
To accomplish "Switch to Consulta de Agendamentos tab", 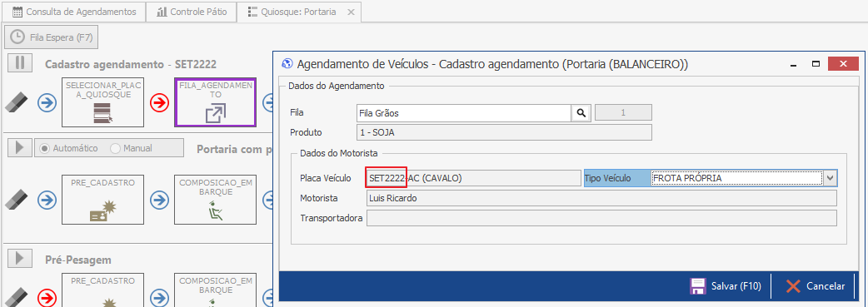I will [x=73, y=12].
